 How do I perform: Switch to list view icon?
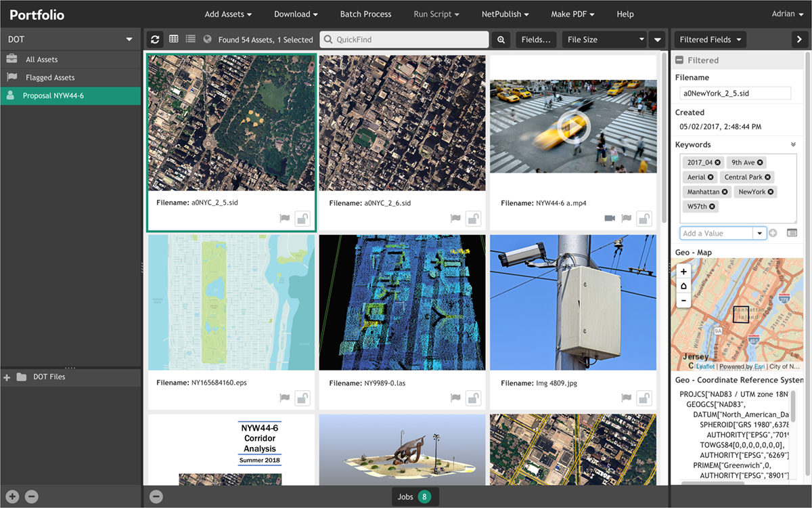191,39
